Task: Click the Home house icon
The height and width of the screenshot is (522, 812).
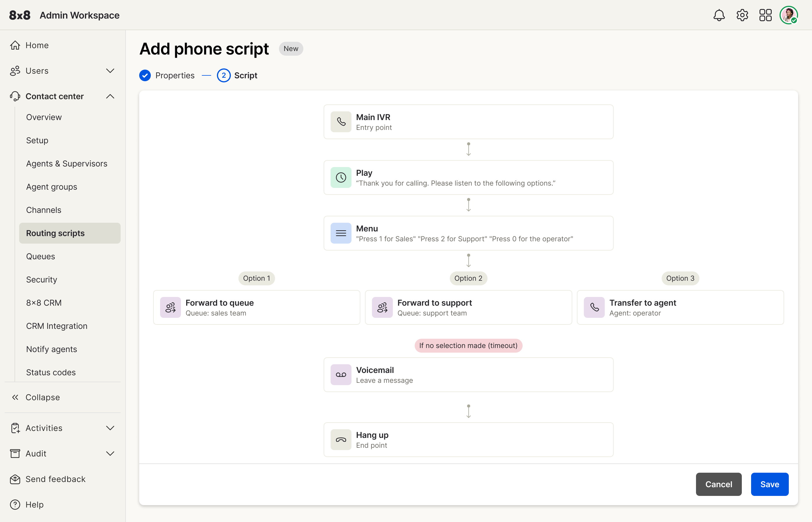Action: 15,45
